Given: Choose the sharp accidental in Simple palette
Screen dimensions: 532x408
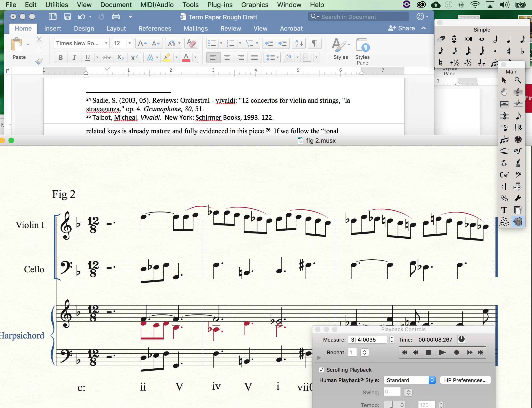Looking at the screenshot, I should 509,51.
